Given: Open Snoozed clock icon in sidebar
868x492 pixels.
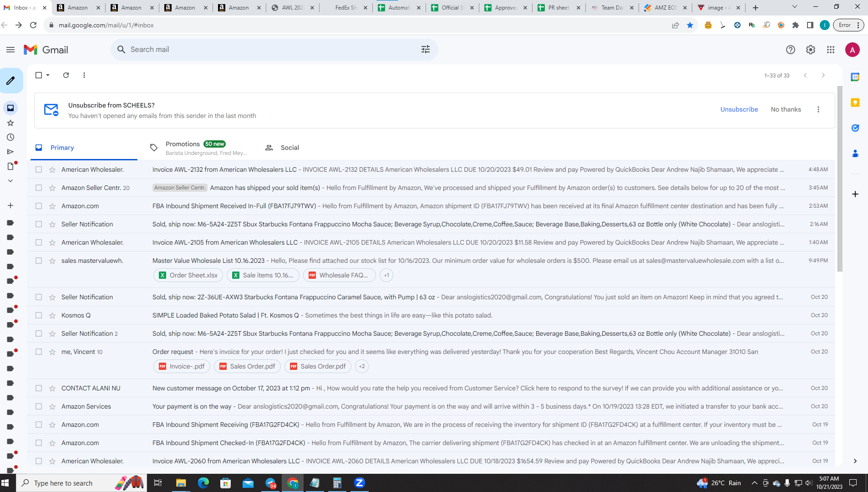Looking at the screenshot, I should (x=10, y=137).
